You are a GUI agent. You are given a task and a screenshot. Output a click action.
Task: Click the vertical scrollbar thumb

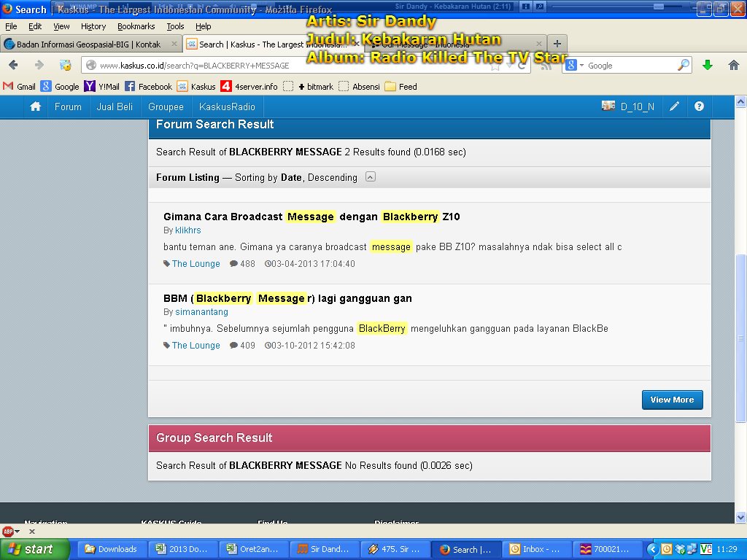tap(740, 338)
